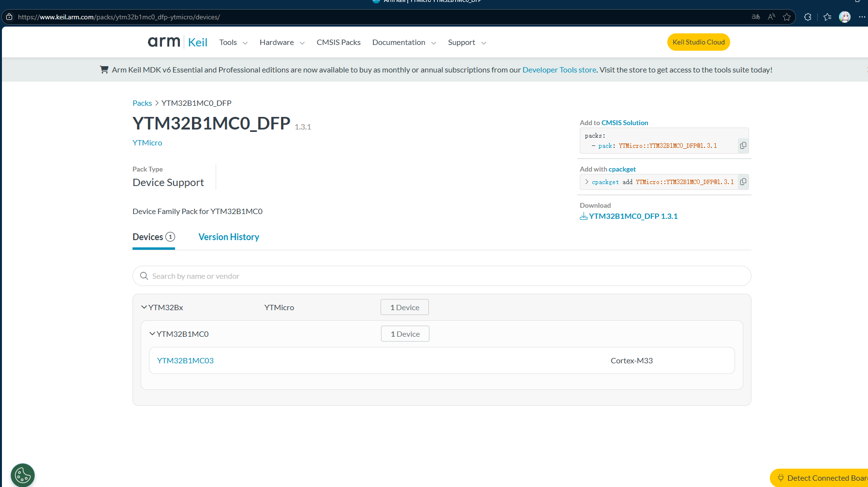This screenshot has height=487, width=868.
Task: Open the browser profile avatar
Action: 845,17
